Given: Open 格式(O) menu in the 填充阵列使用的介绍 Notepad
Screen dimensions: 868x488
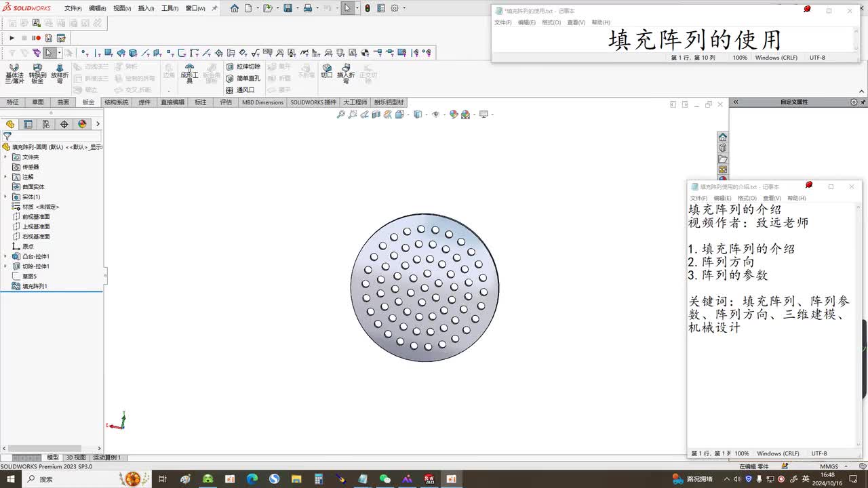Looking at the screenshot, I should [x=747, y=198].
